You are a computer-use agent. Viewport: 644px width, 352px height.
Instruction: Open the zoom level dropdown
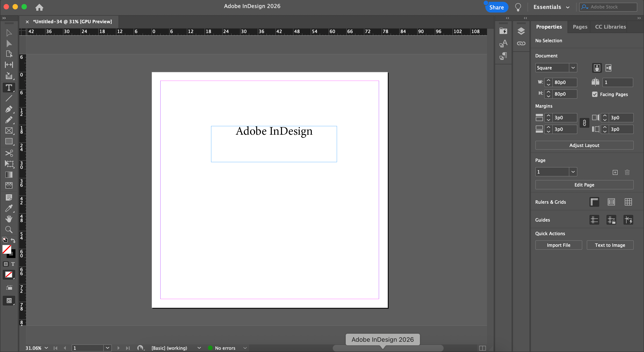46,348
